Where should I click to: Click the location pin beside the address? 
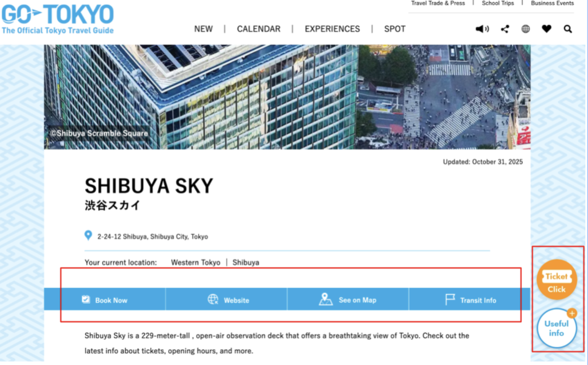click(88, 236)
